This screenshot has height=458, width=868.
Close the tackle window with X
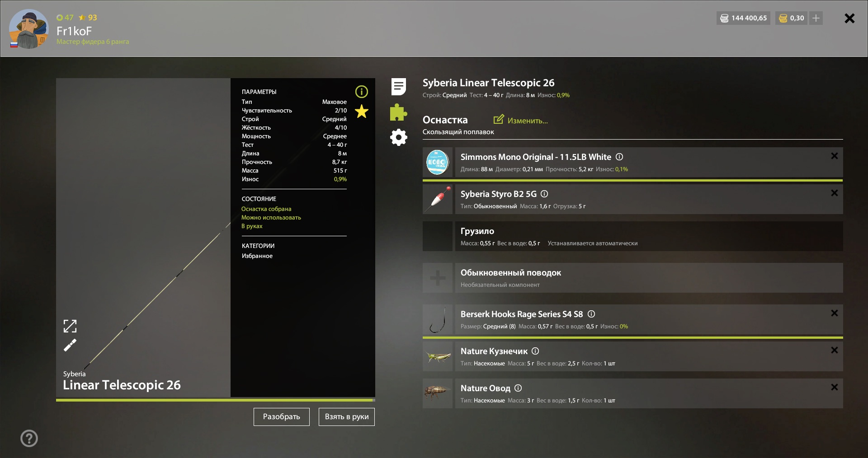pos(849,18)
